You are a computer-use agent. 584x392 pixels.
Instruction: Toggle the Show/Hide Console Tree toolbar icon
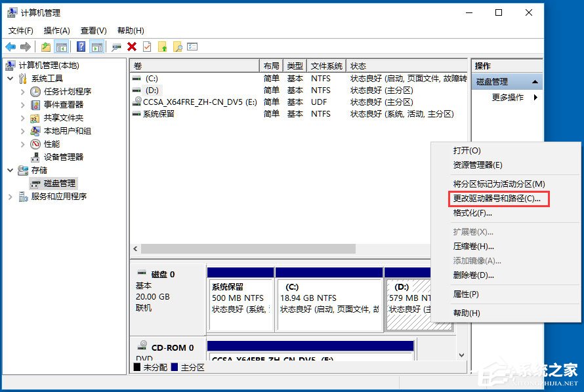[x=60, y=47]
